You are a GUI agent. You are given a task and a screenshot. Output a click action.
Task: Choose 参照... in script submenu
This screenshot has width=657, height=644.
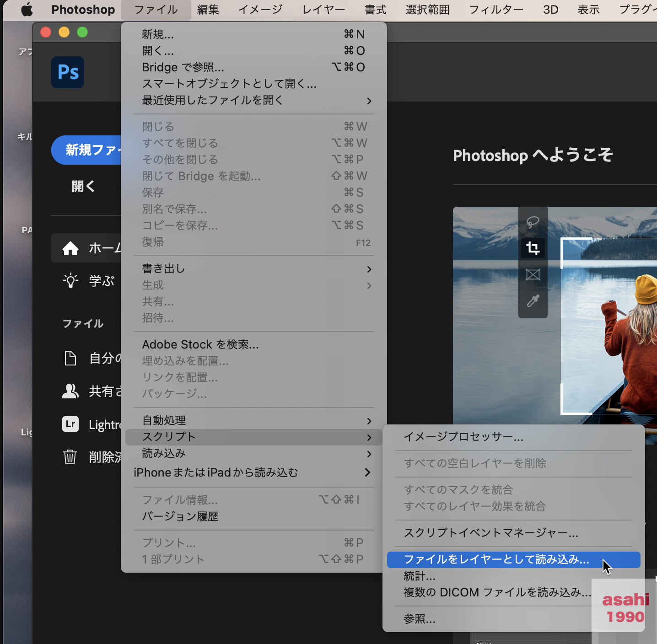coord(514,619)
